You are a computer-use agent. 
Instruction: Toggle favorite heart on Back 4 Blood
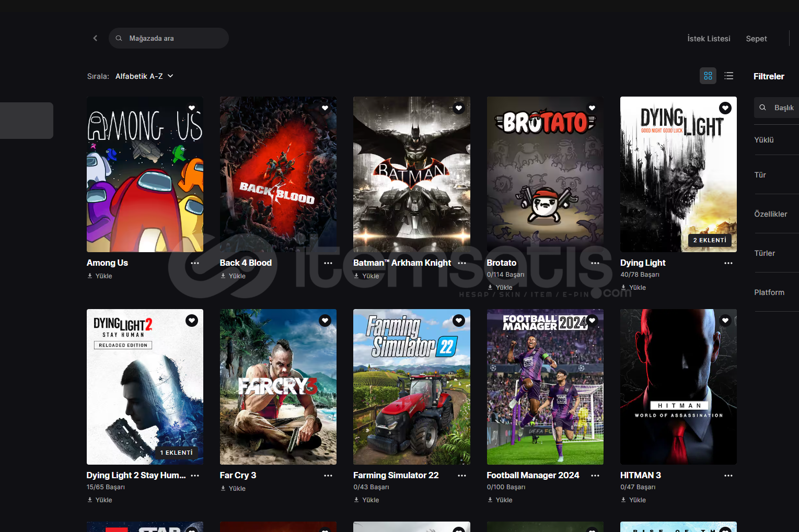coord(325,108)
